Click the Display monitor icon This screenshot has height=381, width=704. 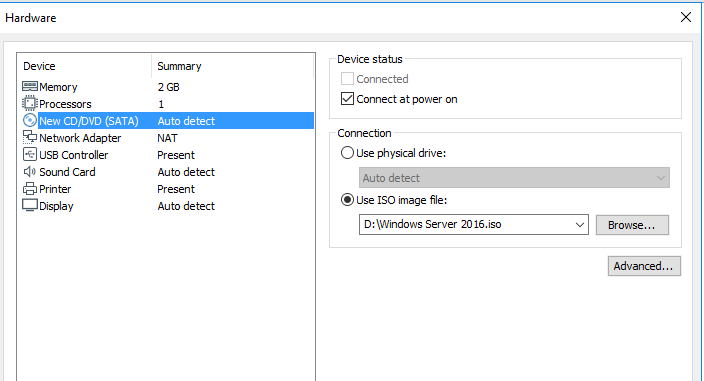point(30,205)
